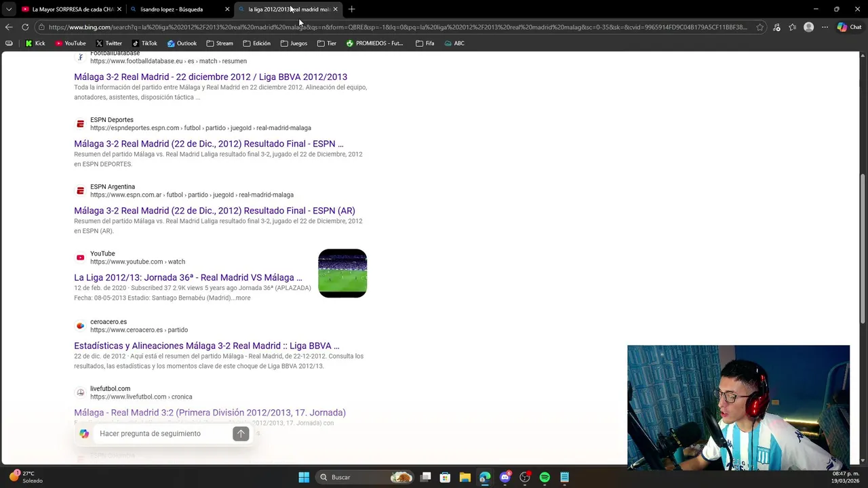The width and height of the screenshot is (868, 488).
Task: Open Task View from the taskbar
Action: point(425,477)
